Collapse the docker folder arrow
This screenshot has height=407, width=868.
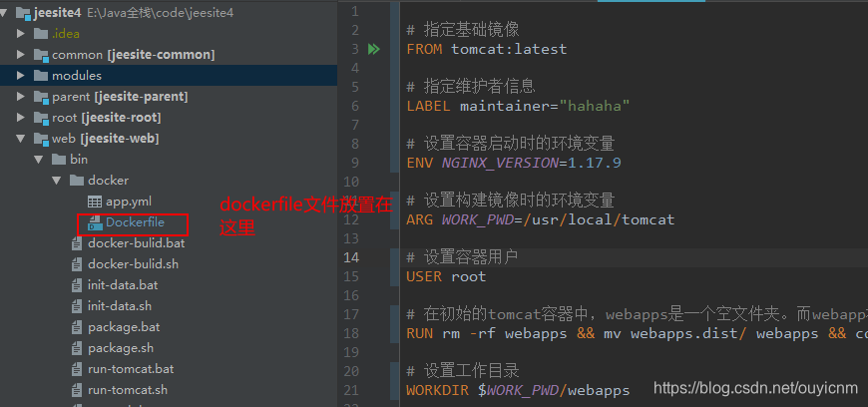(x=57, y=181)
